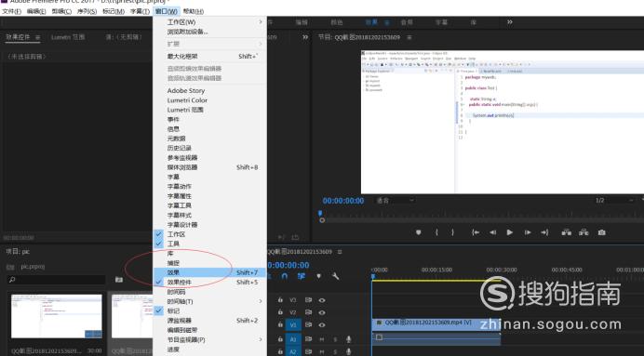The height and width of the screenshot is (356, 644).
Task: Click the Extract button in Program monitor
Action: (x=584, y=232)
